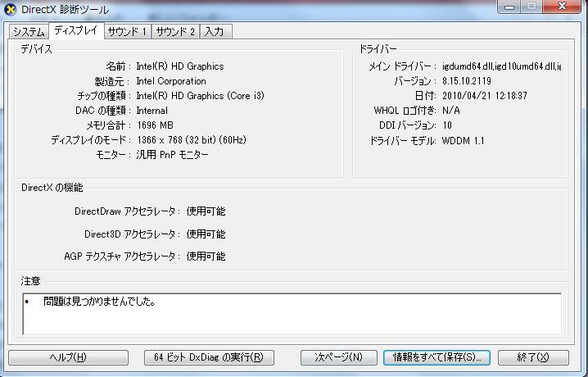Screen dimensions: 588x377
Task: Click the DirectX icon in title bar
Action: point(10,9)
